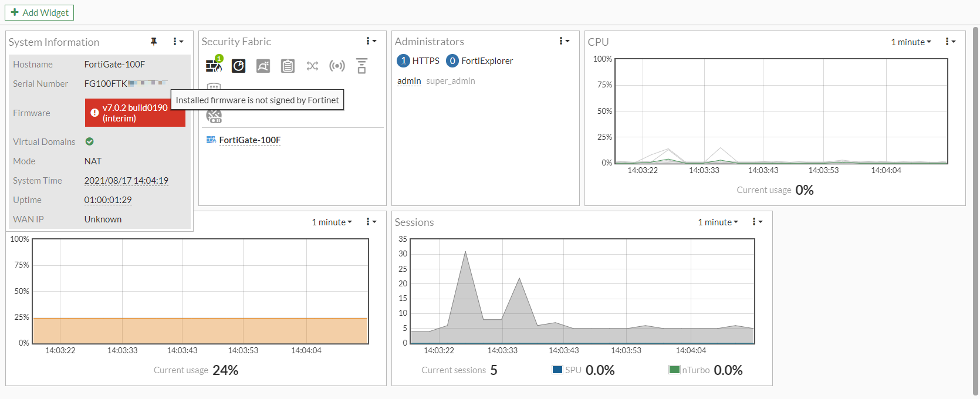
Task: Open the Sessions widget 1 minute dropdown
Action: click(x=718, y=222)
